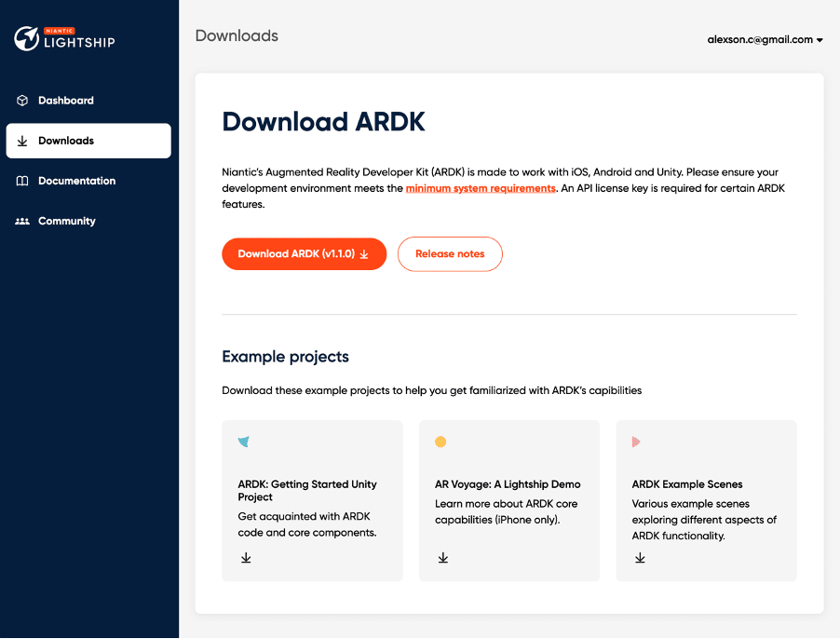Screen dimensions: 840x639
Task: Follow the minimum system requirements link
Action: click(x=481, y=188)
